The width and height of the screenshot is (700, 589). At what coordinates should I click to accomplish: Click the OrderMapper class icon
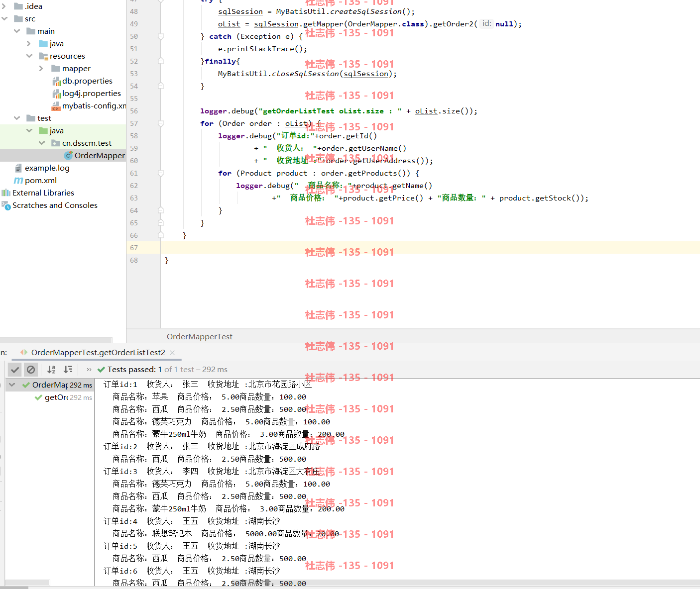[69, 156]
